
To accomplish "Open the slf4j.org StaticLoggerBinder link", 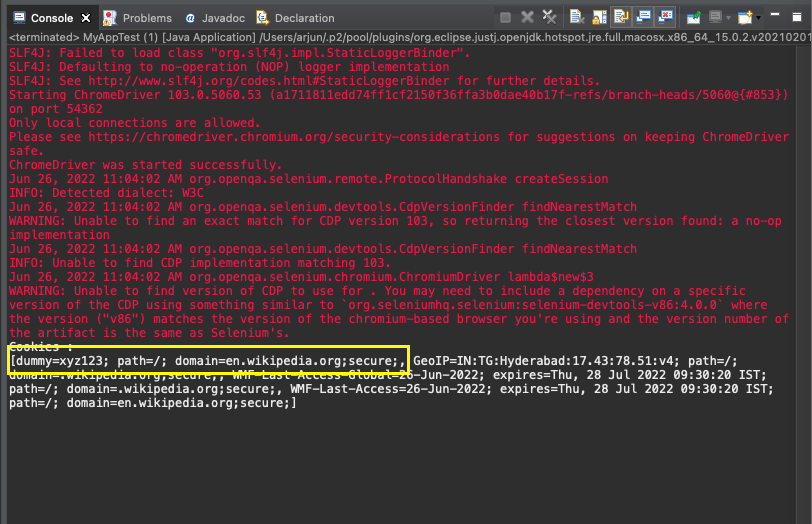I will tap(269, 81).
